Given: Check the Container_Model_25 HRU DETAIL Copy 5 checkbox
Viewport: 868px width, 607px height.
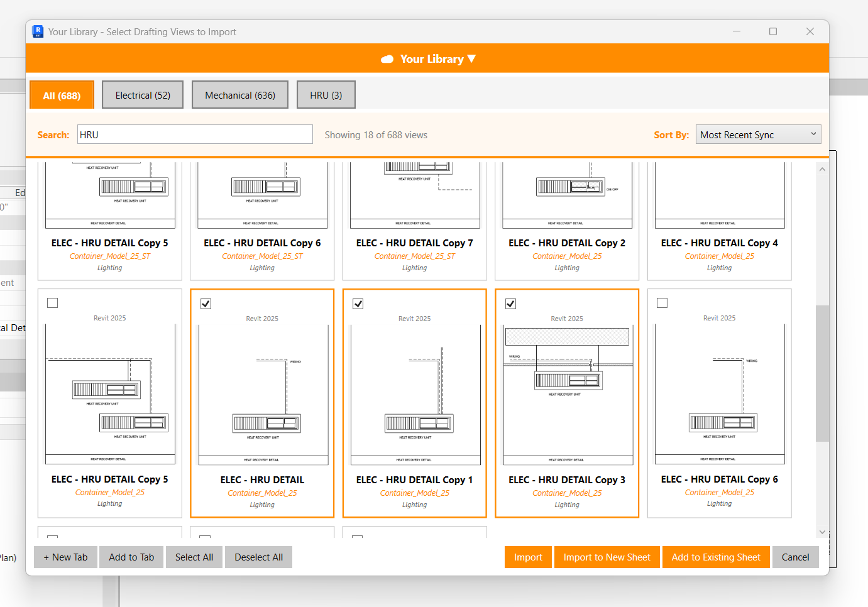Looking at the screenshot, I should click(x=53, y=303).
